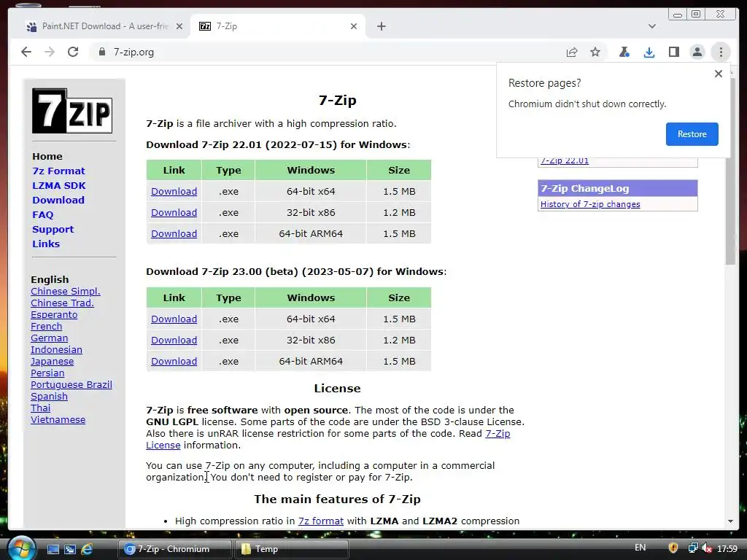The image size is (747, 560).
Task: Open the profile avatar icon
Action: tap(697, 52)
